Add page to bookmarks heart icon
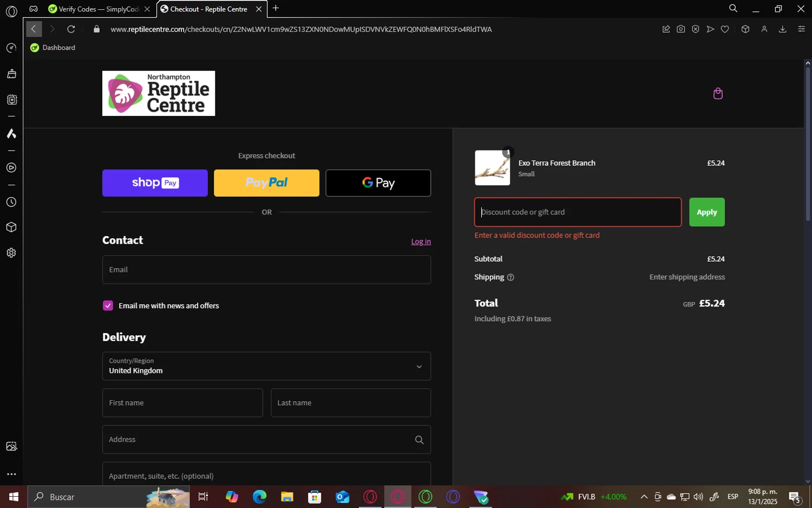The width and height of the screenshot is (812, 508). tap(725, 29)
